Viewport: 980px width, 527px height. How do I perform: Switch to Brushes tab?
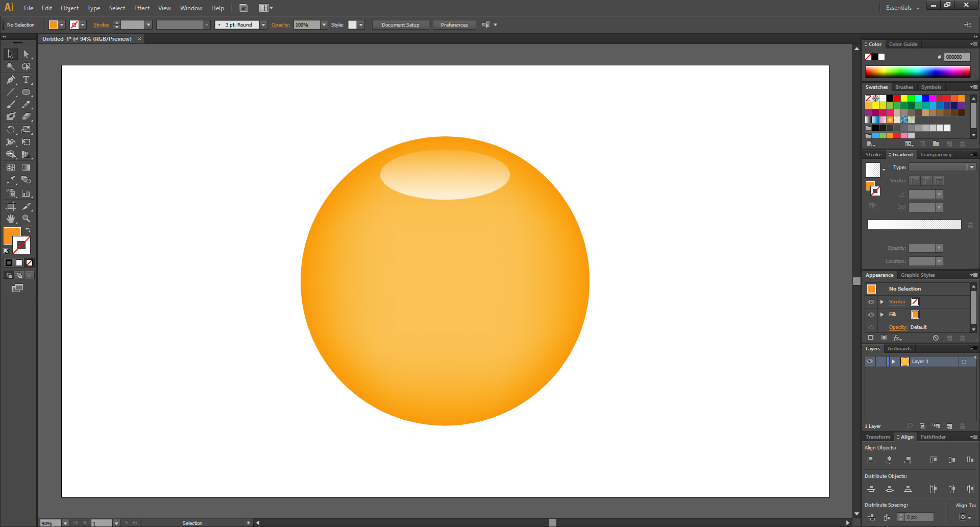[x=904, y=87]
